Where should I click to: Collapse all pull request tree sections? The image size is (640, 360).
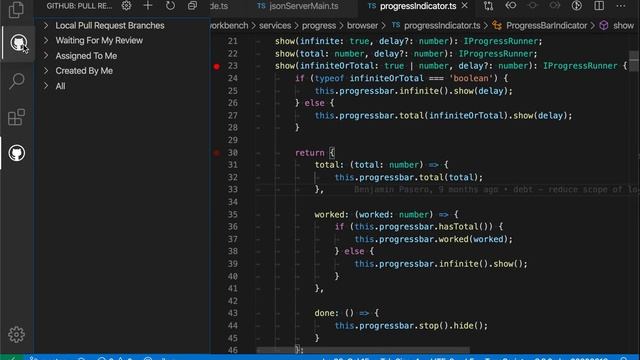pyautogui.click(x=192, y=6)
